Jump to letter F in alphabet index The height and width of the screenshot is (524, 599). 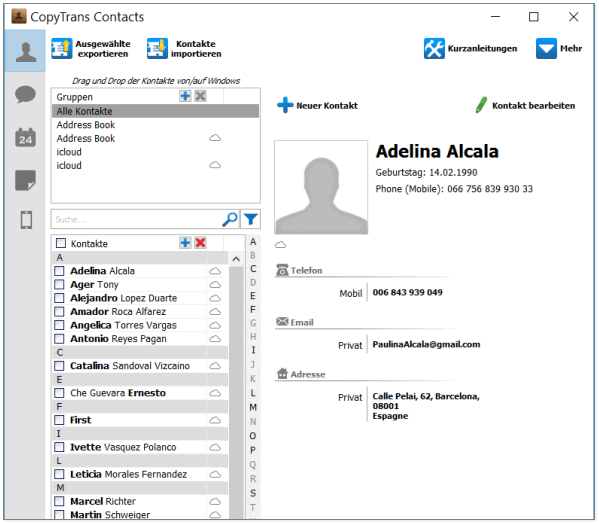[253, 310]
